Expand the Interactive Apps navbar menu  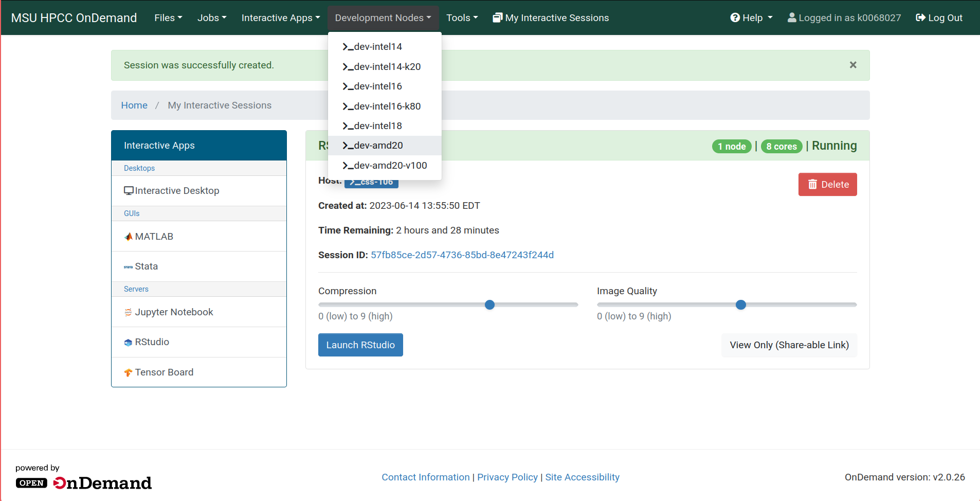[x=281, y=17]
